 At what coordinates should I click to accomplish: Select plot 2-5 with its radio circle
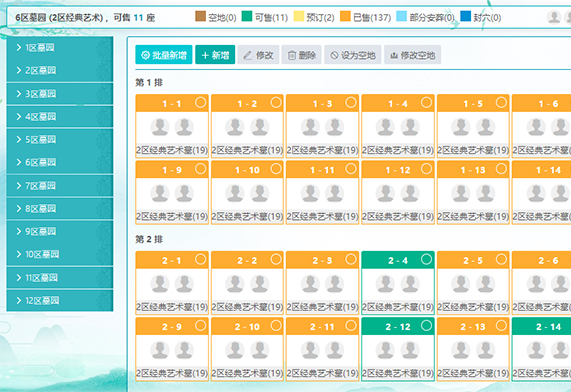coord(501,259)
